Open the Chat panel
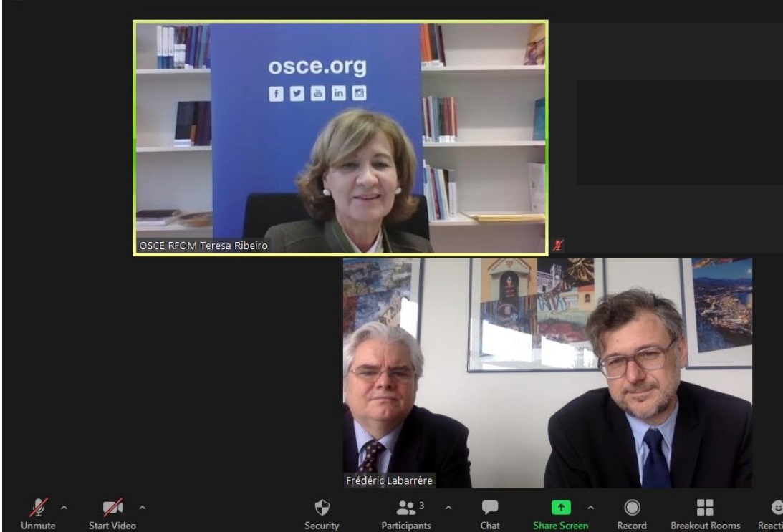The image size is (783, 532). click(x=489, y=510)
